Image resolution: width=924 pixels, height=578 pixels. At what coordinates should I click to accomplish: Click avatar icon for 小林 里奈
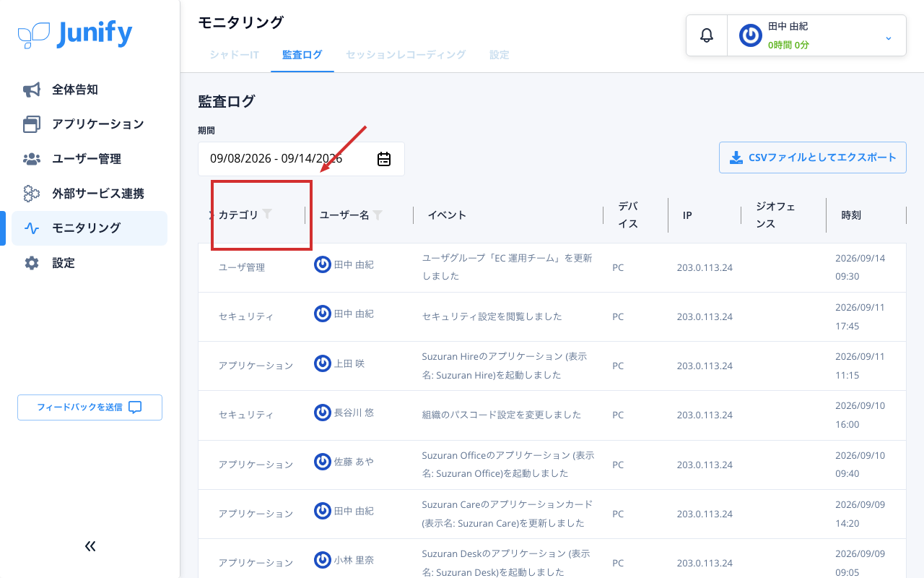click(x=323, y=560)
